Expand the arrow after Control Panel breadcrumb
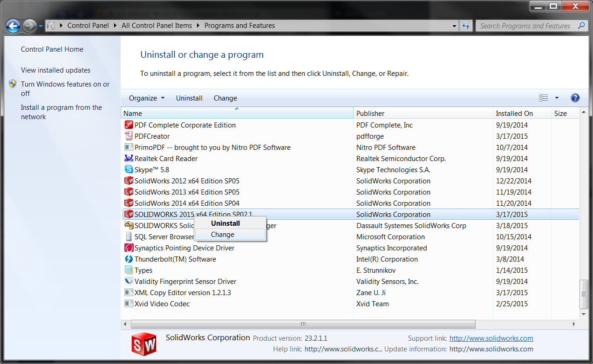593x364 pixels. click(x=115, y=26)
